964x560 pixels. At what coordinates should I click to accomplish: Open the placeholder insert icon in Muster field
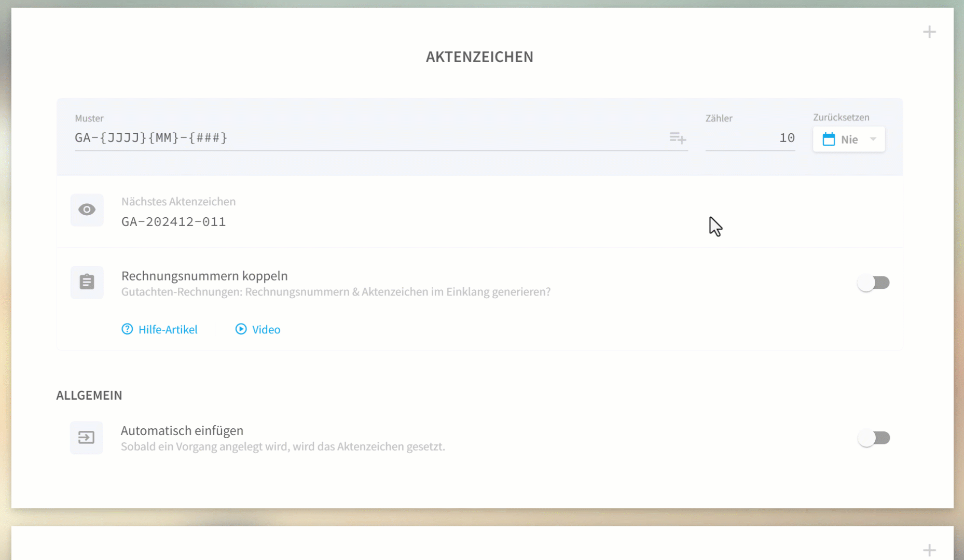click(x=678, y=138)
